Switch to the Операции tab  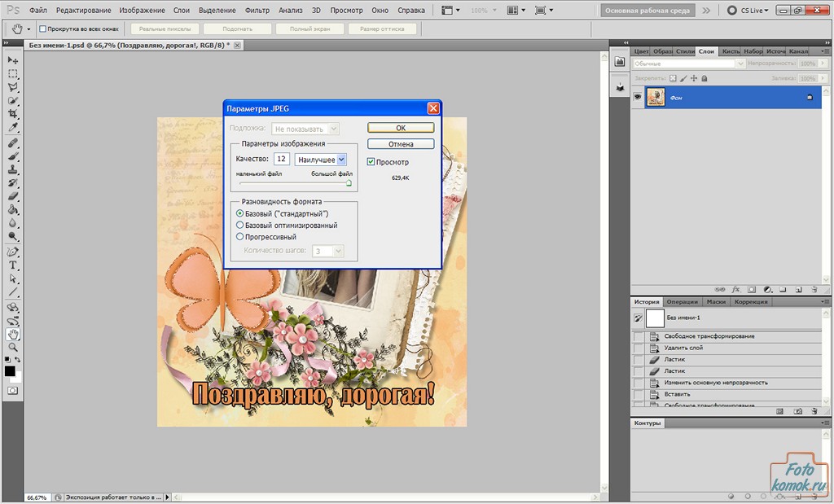681,302
